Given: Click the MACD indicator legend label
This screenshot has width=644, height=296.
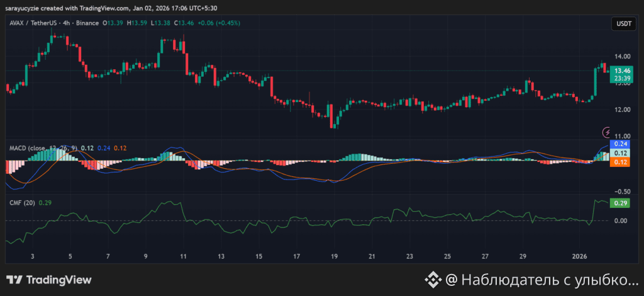Looking at the screenshot, I should coord(43,147).
